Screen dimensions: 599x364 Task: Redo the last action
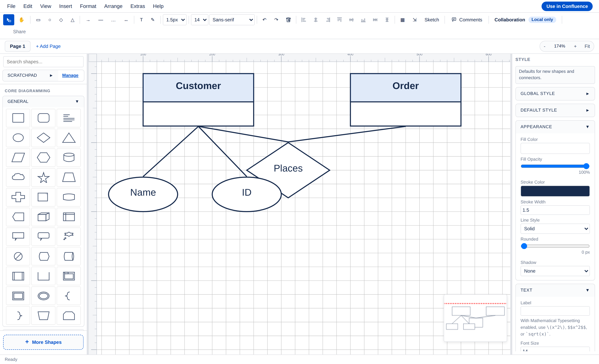pyautogui.click(x=276, y=20)
